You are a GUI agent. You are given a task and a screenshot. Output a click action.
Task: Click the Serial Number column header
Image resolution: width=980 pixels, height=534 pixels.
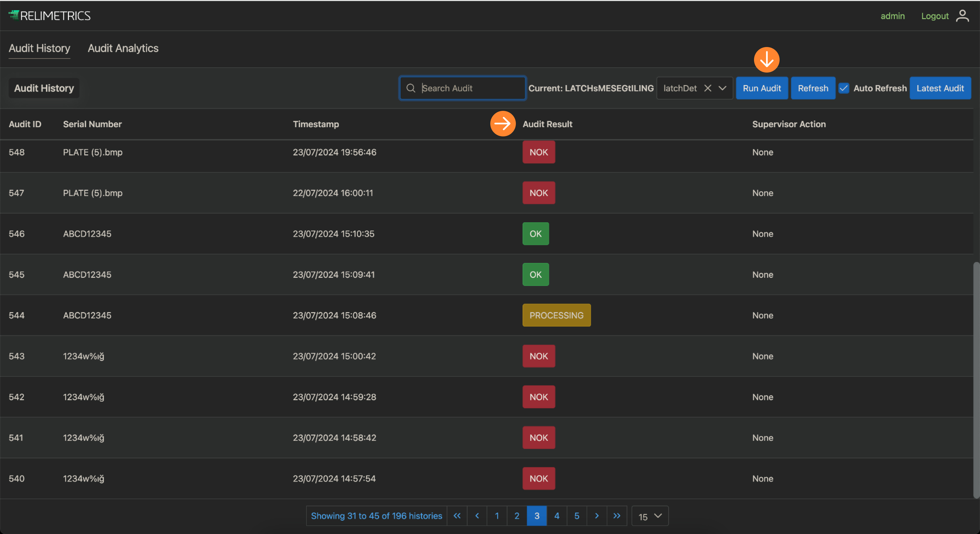click(92, 124)
